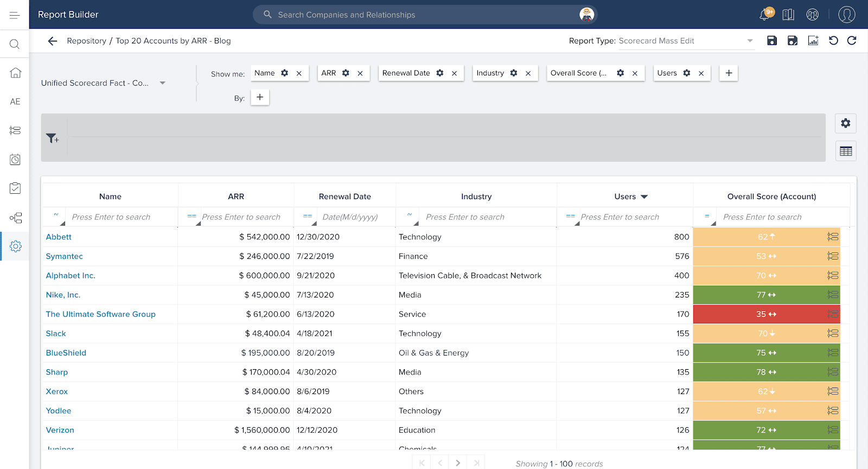This screenshot has width=868, height=469.
Task: Open the Abbett account link
Action: 59,237
